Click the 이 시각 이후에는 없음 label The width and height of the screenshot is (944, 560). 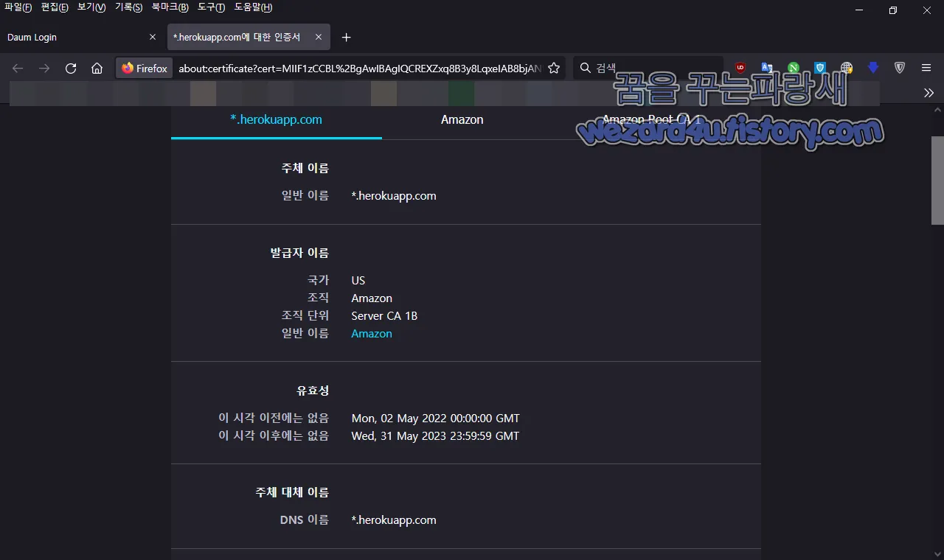274,436
